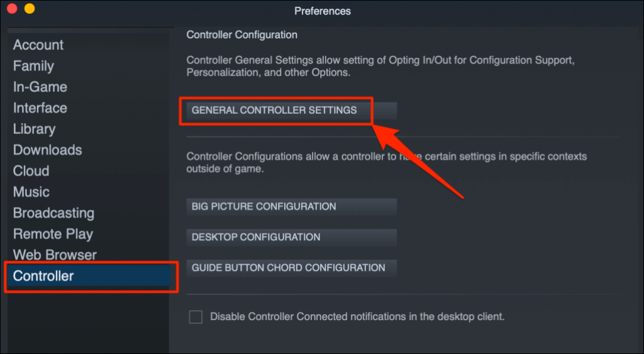Minimize the Preferences window
This screenshot has height=354, width=644.
[29, 9]
